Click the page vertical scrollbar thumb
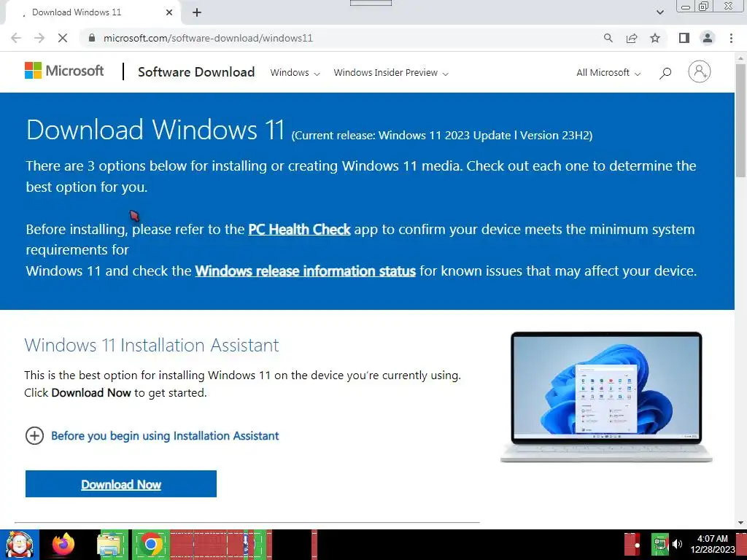This screenshot has height=560, width=747. (x=740, y=120)
